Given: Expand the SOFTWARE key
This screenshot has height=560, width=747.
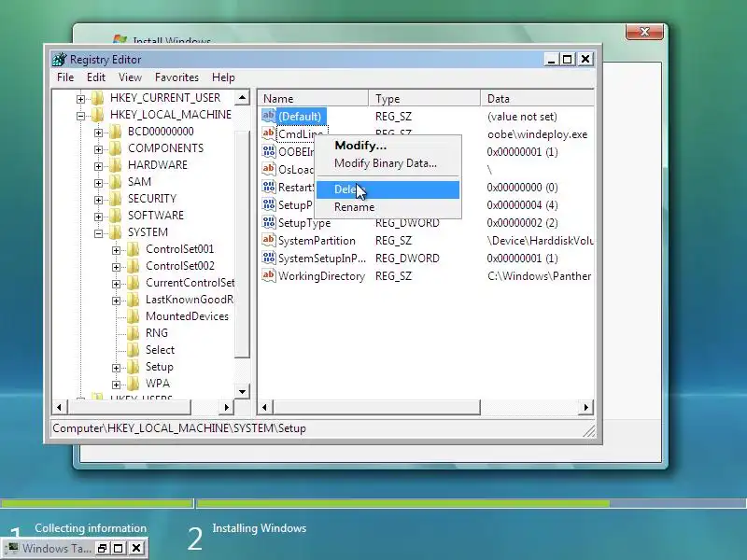Looking at the screenshot, I should (98, 217).
